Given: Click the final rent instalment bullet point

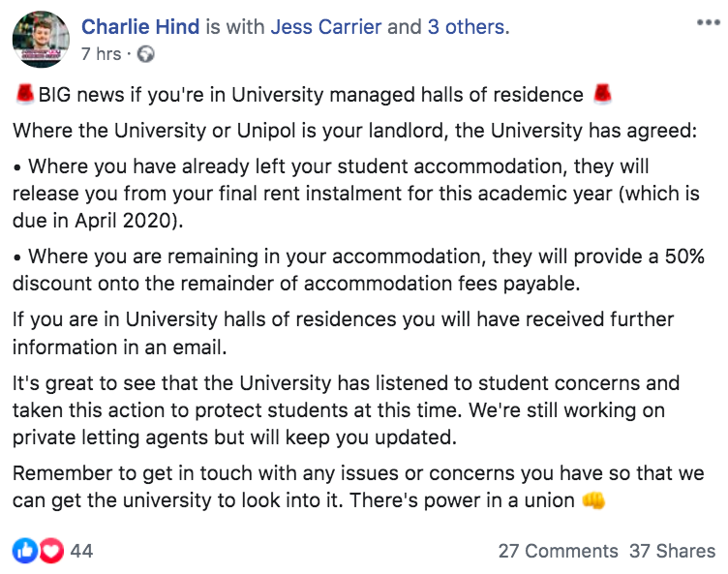Looking at the screenshot, I should point(355,194).
